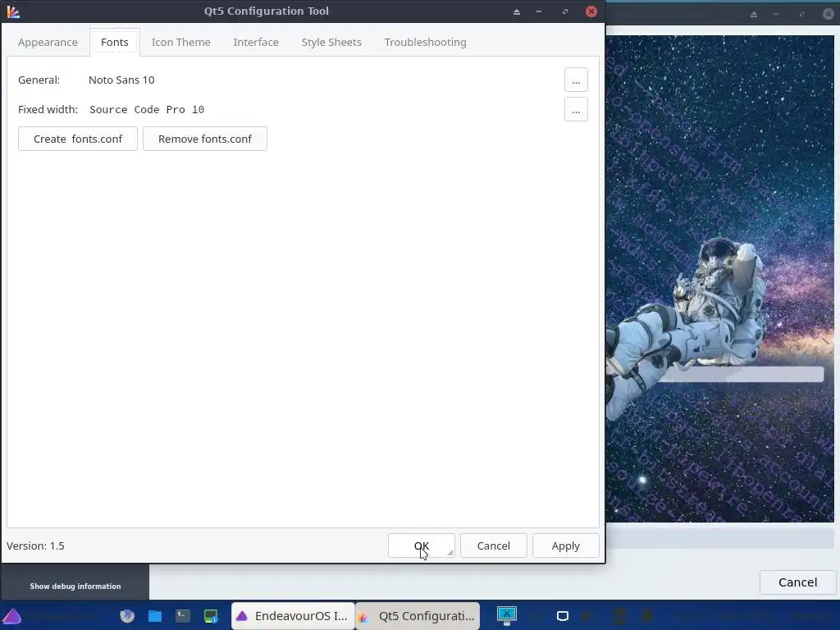Click Show debug information

pos(75,586)
